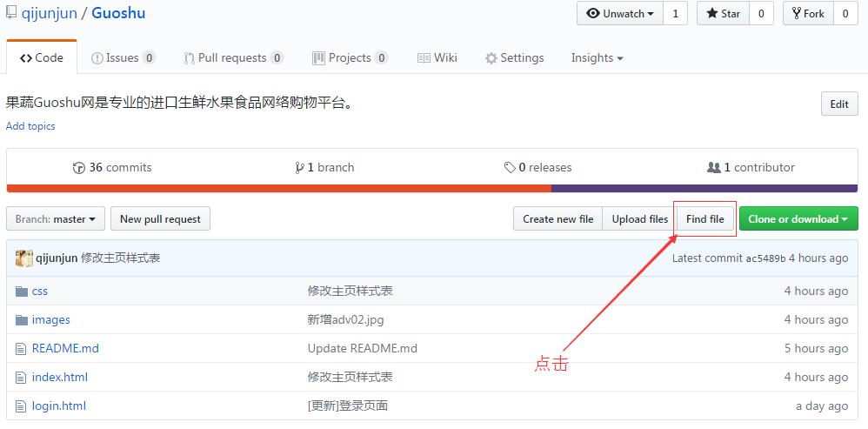Click New pull request button
The width and height of the screenshot is (868, 429).
pos(161,218)
